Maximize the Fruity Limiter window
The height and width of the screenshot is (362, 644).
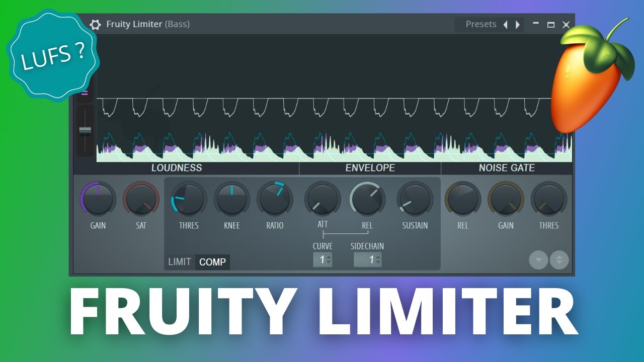coord(551,25)
